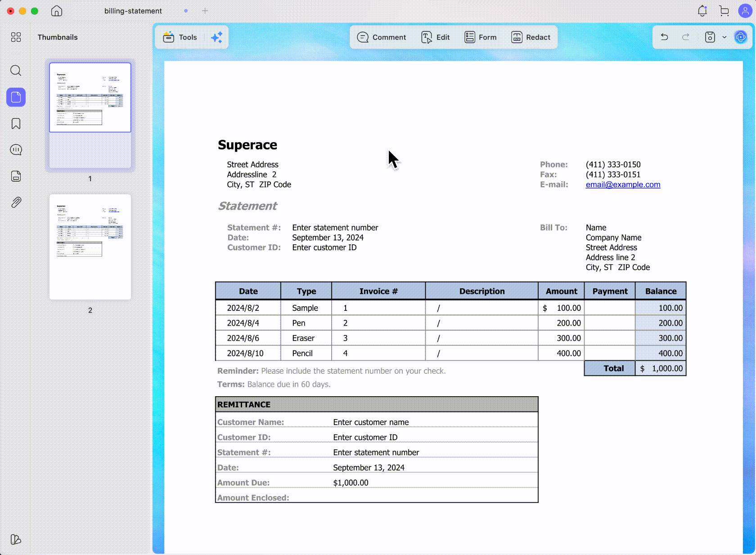Image resolution: width=756 pixels, height=555 pixels.
Task: Open the notifications bell
Action: coord(702,11)
